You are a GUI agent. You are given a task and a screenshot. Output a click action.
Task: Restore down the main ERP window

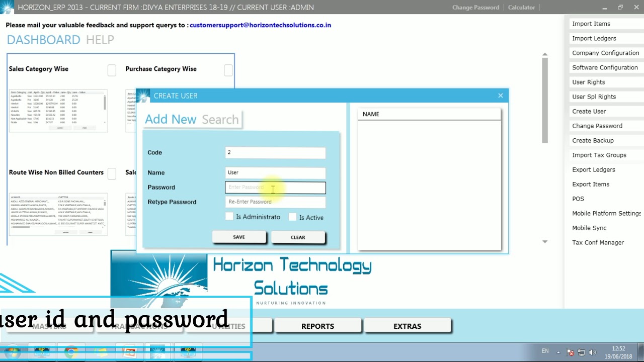[620, 7]
